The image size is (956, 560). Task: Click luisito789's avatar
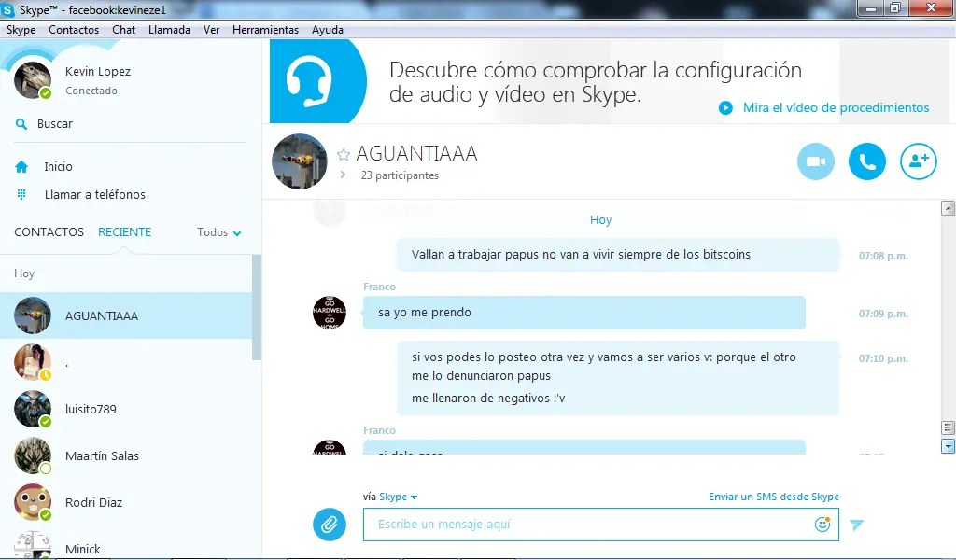(x=33, y=409)
